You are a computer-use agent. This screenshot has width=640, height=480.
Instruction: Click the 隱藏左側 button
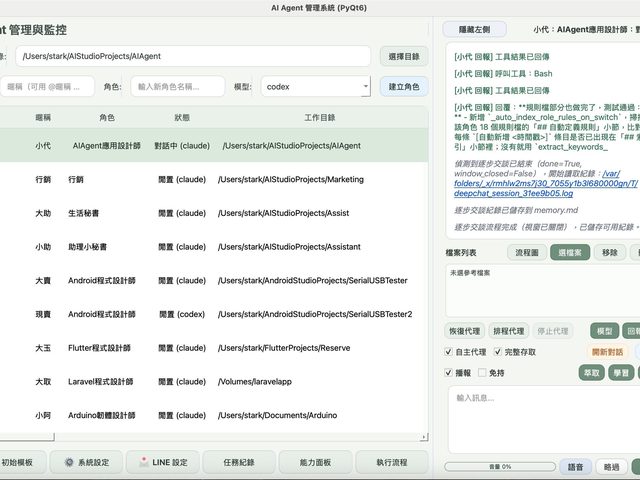point(474,29)
